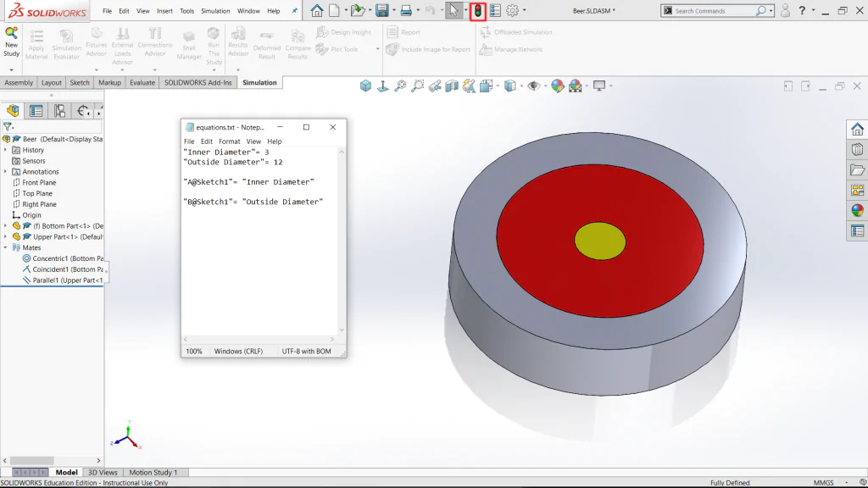Open the Design Library task pane icon
This screenshot has width=868, height=488.
click(857, 149)
